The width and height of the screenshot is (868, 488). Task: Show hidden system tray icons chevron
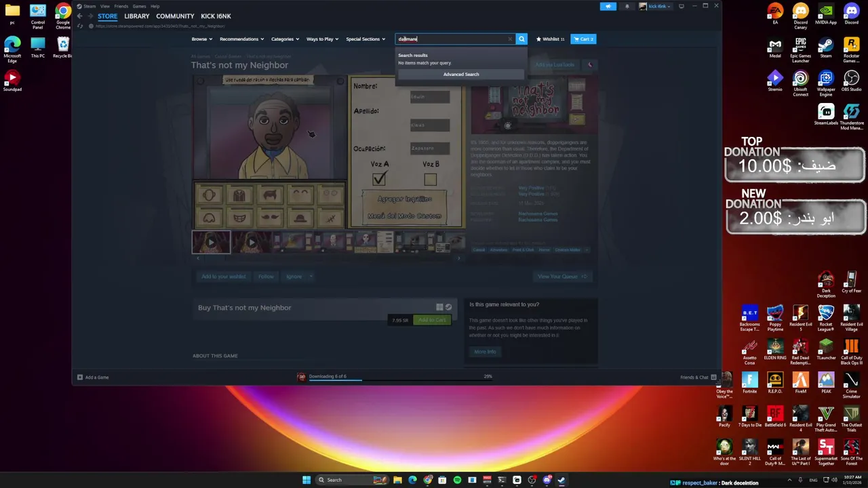[x=791, y=480]
